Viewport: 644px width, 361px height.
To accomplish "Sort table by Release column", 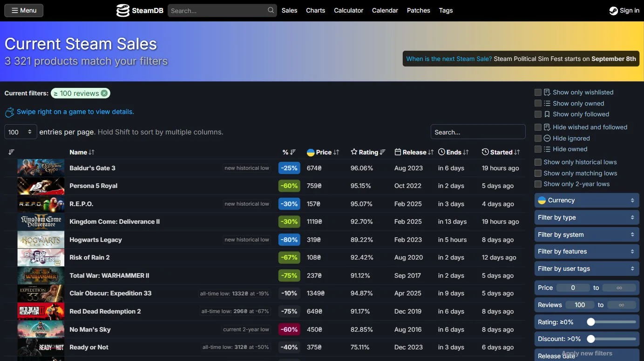I will coord(414,152).
